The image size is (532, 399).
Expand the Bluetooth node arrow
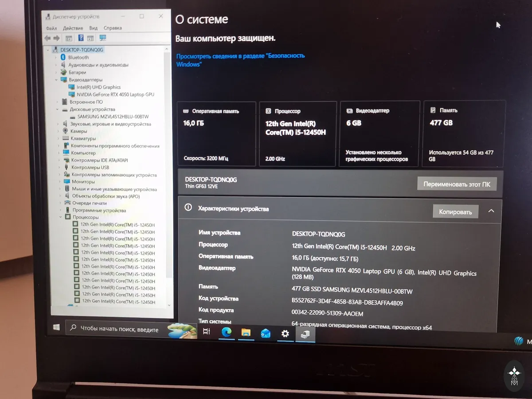(x=55, y=58)
